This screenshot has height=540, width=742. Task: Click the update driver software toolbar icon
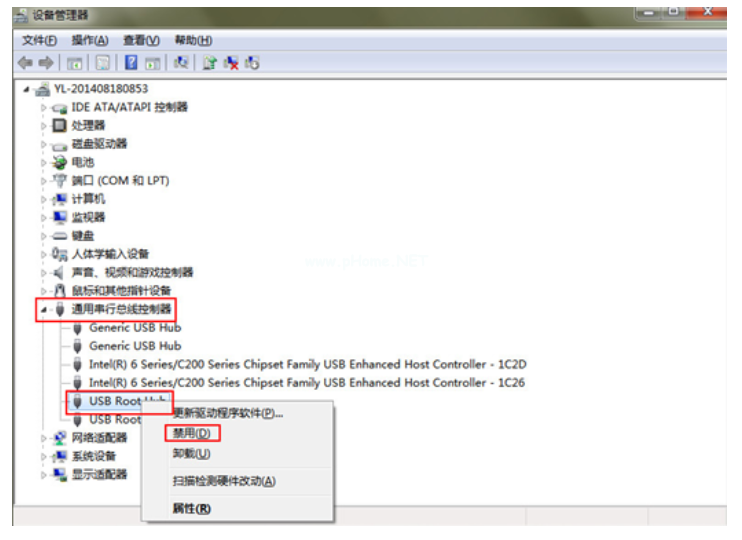(210, 63)
